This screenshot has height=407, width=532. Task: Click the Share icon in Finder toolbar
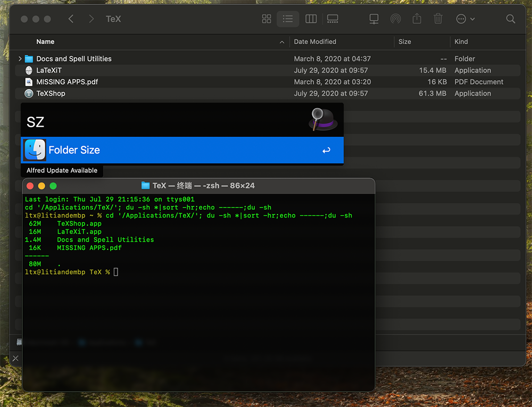[x=417, y=19]
